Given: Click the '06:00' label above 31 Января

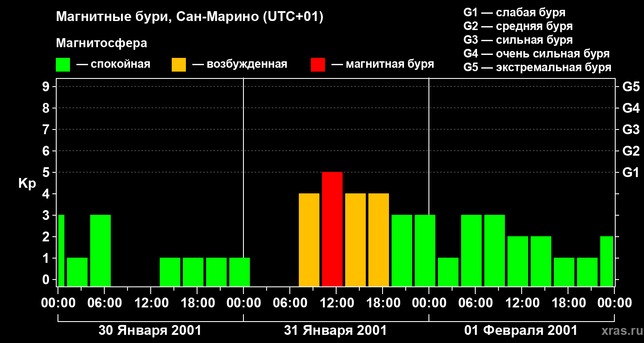Looking at the screenshot, I should (x=290, y=303).
